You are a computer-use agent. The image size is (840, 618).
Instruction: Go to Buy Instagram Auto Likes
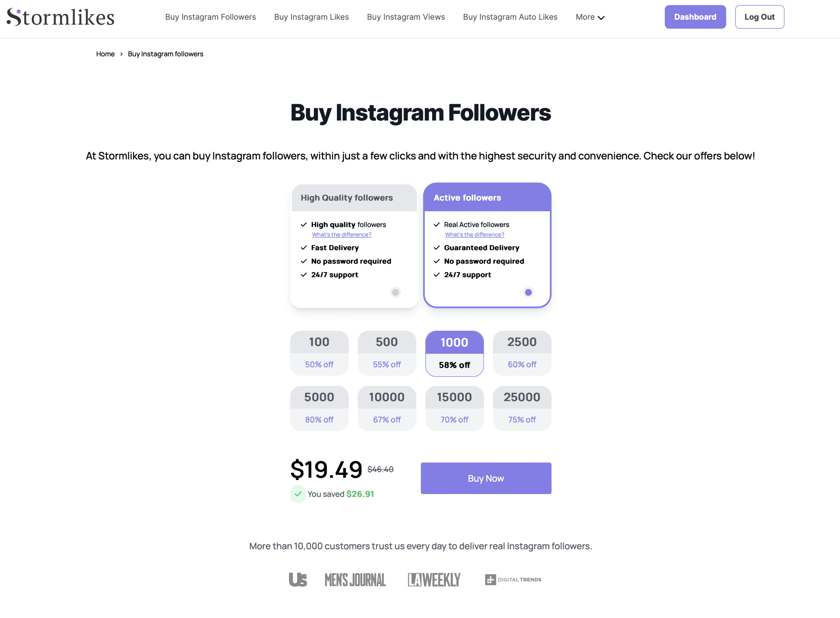point(510,17)
